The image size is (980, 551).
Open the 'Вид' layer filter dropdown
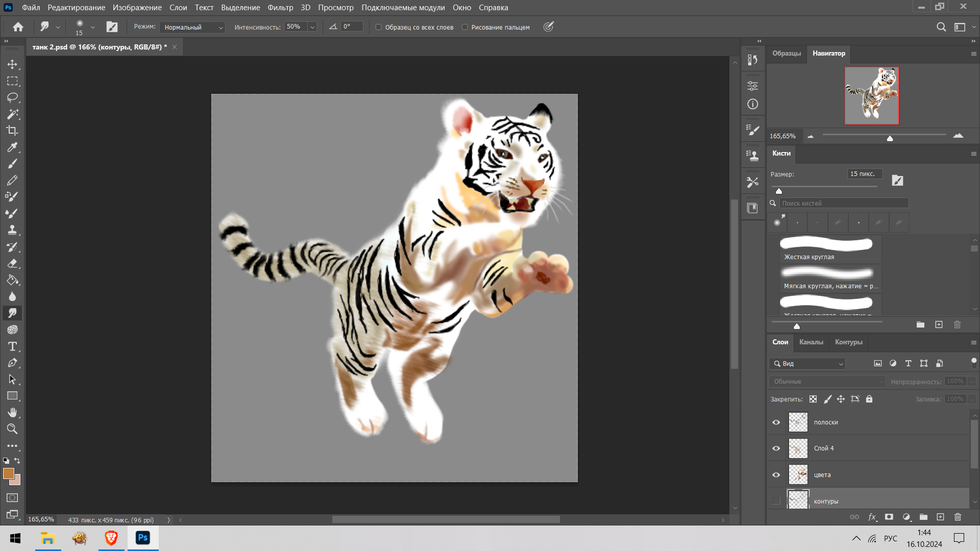coord(807,364)
